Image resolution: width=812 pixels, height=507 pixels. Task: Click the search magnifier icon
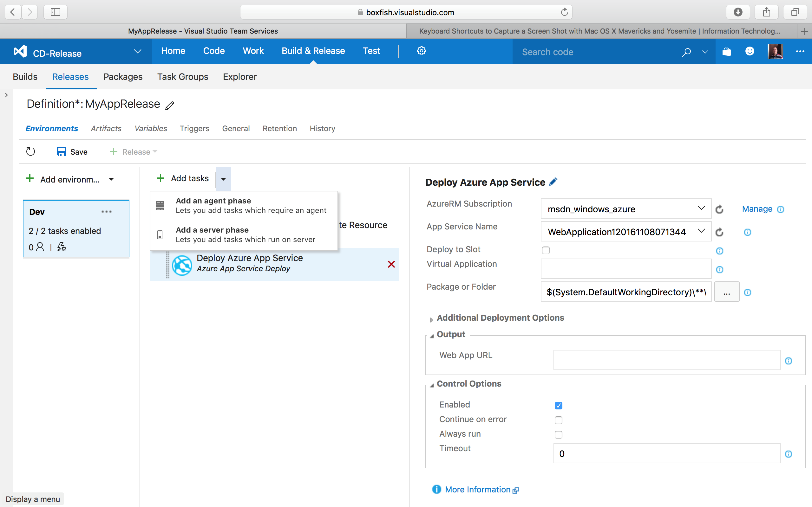[x=686, y=52]
